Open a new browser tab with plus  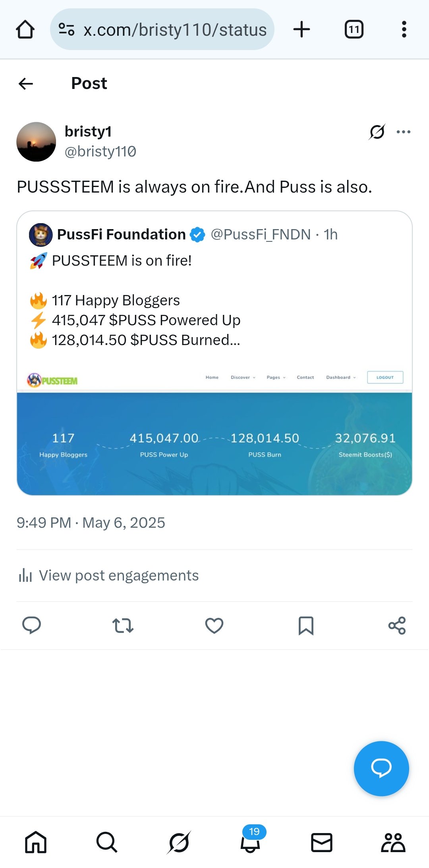(301, 29)
